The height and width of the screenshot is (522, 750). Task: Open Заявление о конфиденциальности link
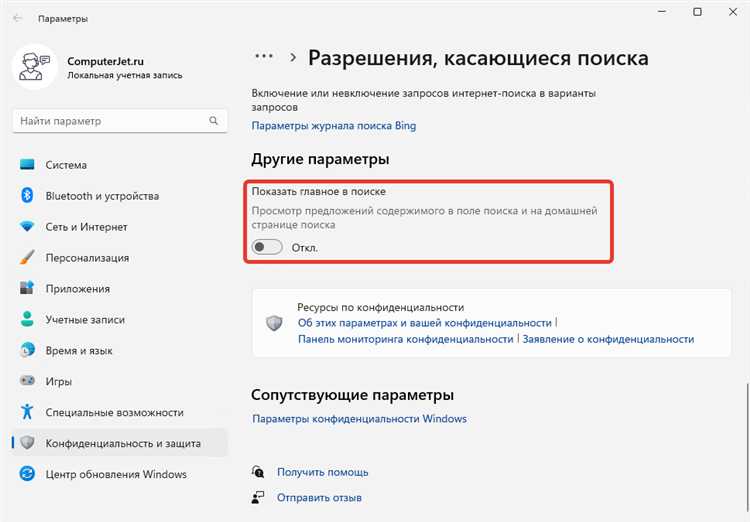pyautogui.click(x=608, y=339)
